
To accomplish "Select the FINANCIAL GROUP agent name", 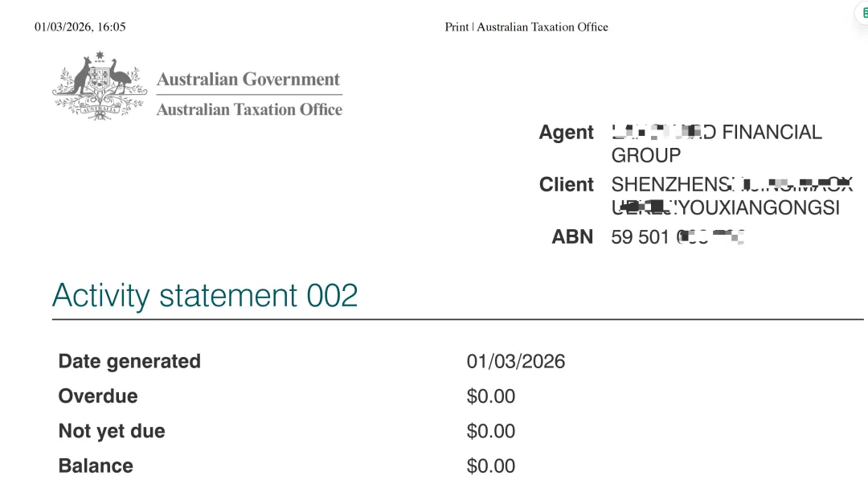I will [x=716, y=143].
